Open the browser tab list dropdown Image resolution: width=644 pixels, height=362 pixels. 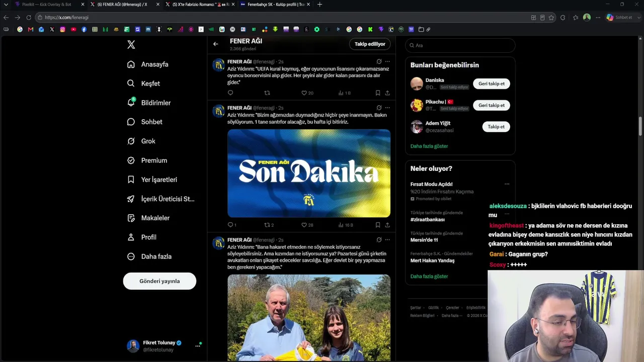[x=6, y=5]
